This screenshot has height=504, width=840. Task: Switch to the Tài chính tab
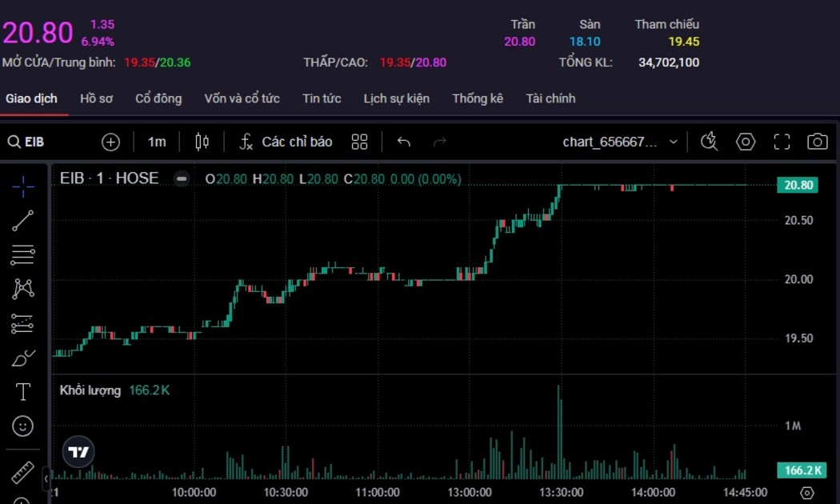[550, 98]
